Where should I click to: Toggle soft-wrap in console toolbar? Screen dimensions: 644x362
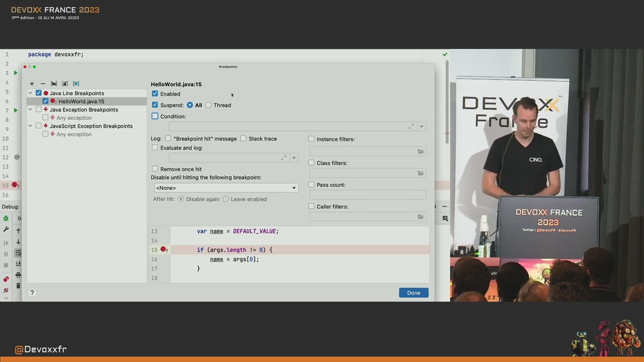(18, 253)
